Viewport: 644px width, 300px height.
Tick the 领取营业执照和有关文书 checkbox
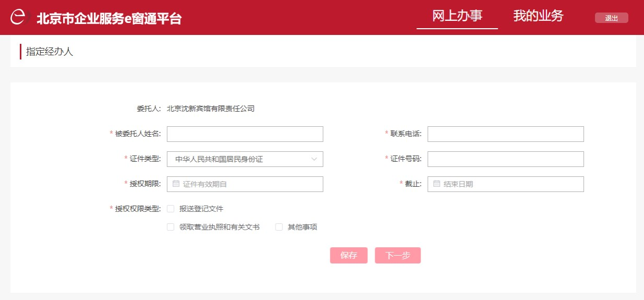click(171, 227)
